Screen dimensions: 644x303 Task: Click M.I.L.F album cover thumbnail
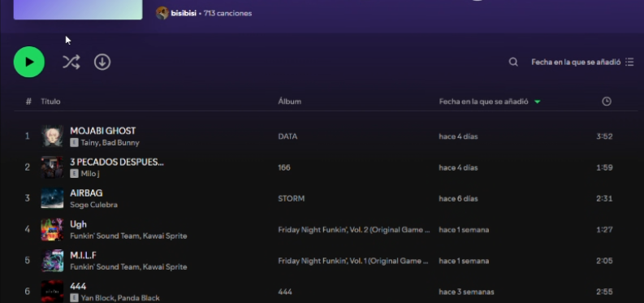coord(52,261)
